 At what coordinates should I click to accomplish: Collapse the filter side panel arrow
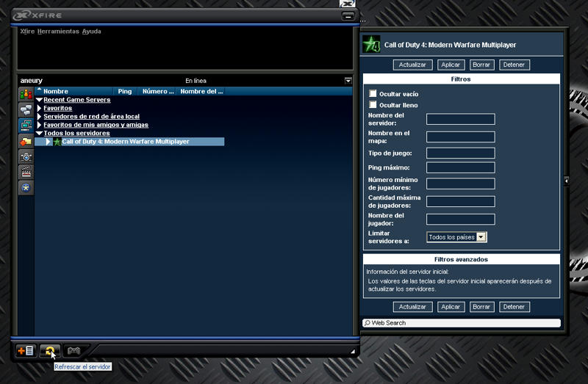pyautogui.click(x=566, y=181)
